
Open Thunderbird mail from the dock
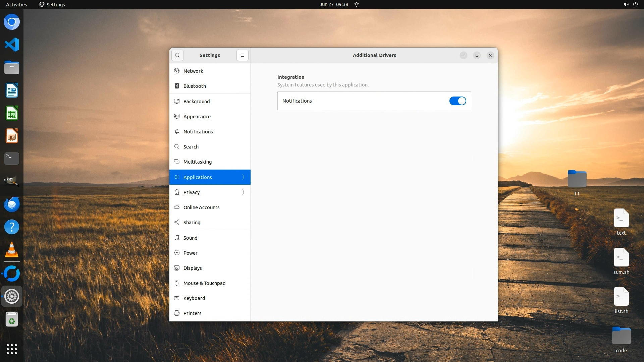(12, 204)
